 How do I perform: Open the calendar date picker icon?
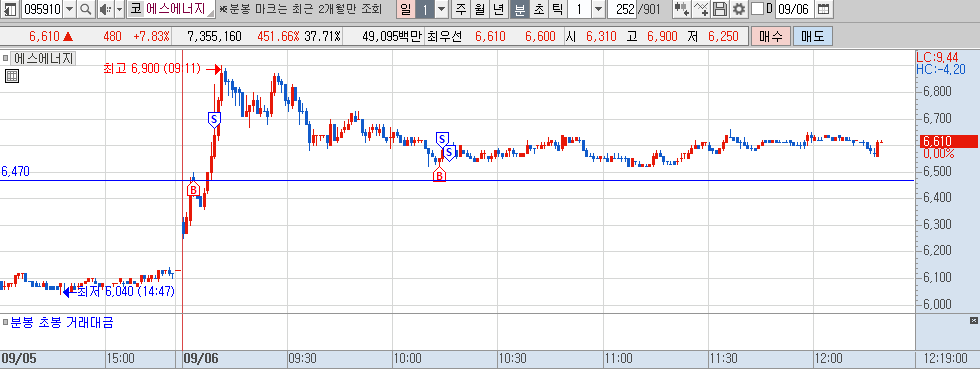(x=824, y=9)
